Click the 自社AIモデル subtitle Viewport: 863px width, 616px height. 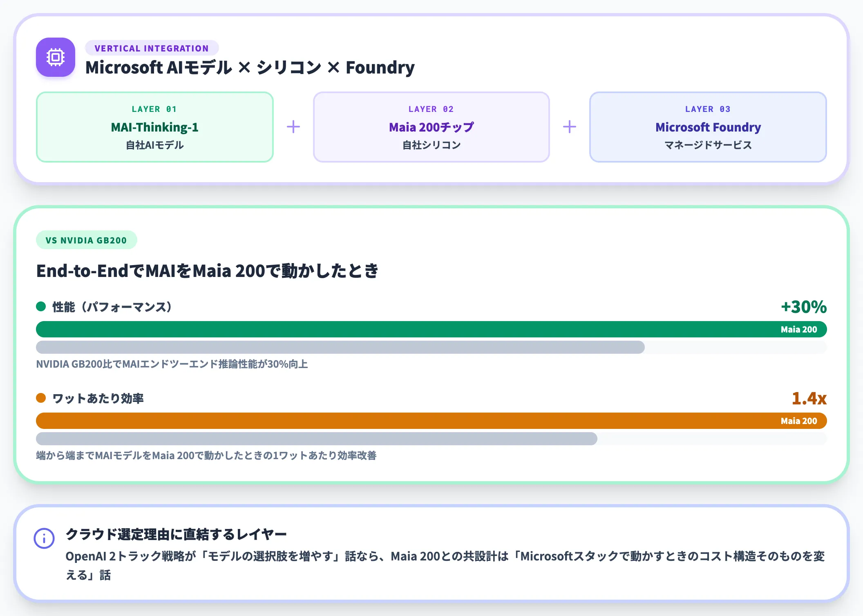155,145
